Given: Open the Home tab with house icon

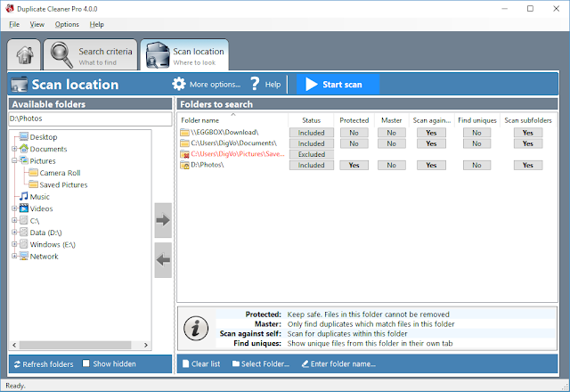Looking at the screenshot, I should tap(24, 55).
